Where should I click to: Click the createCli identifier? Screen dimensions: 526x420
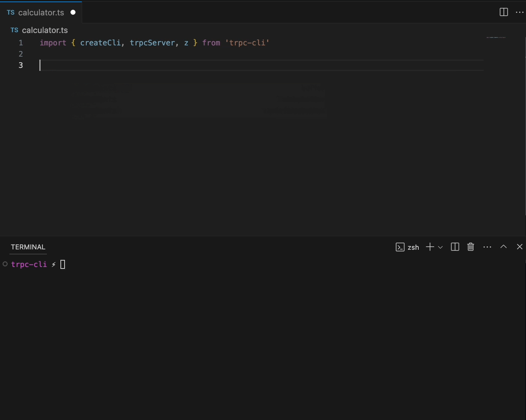click(x=100, y=43)
